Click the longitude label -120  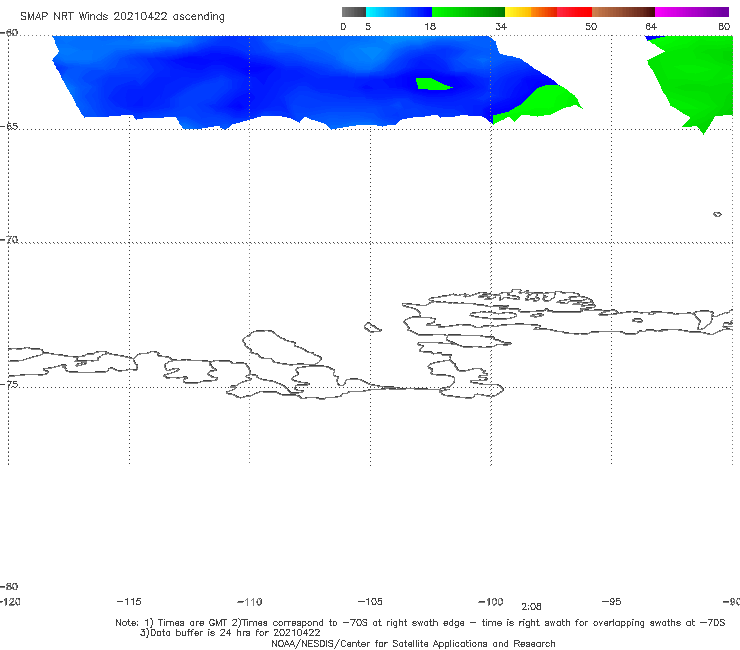tap(10, 601)
